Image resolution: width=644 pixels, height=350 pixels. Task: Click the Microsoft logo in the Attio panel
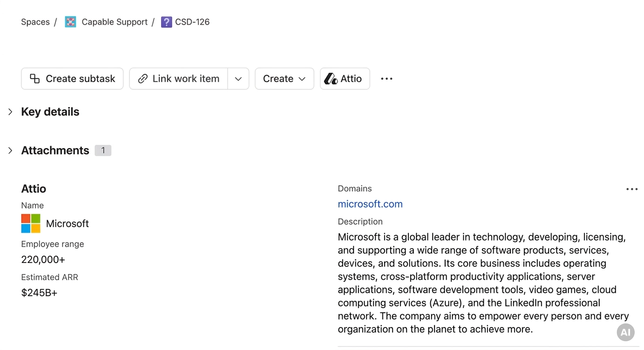31,223
